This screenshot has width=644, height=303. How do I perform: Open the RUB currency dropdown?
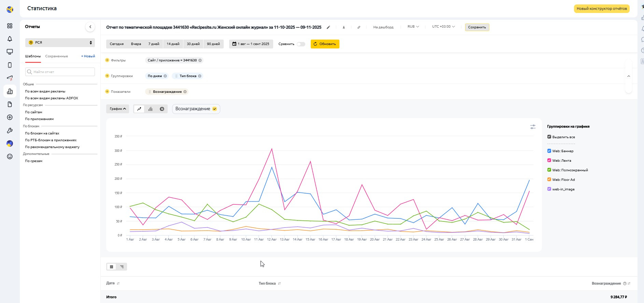click(413, 27)
